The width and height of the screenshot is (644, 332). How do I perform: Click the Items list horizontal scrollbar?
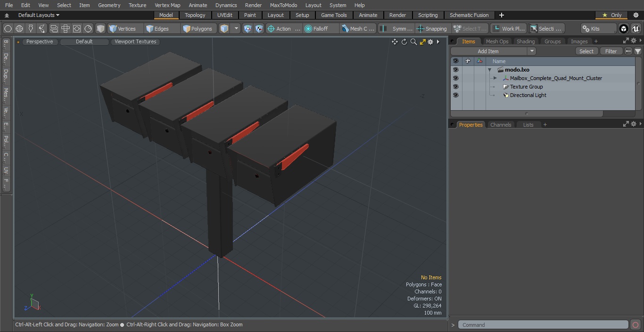(x=527, y=113)
